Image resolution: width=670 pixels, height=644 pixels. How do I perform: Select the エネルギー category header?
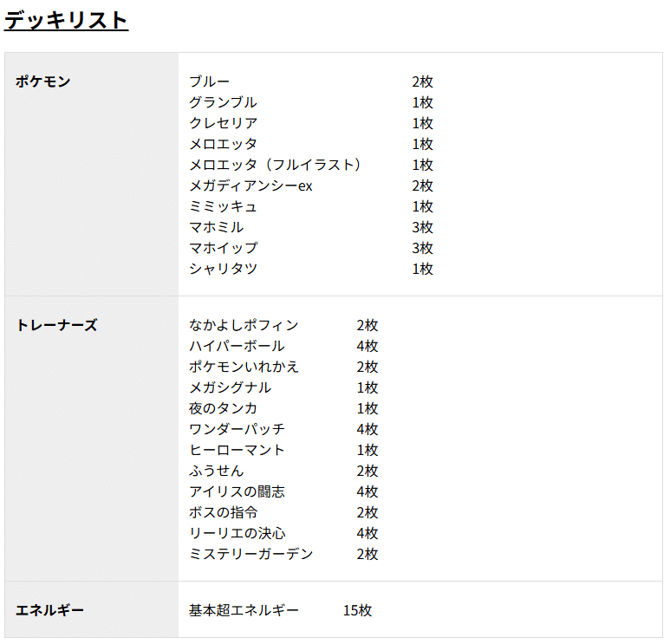[x=49, y=610]
